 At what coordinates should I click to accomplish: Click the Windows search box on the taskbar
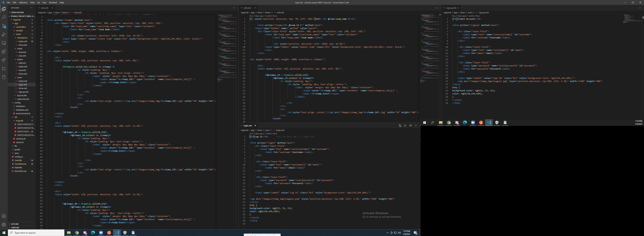pyautogui.click(x=36, y=233)
